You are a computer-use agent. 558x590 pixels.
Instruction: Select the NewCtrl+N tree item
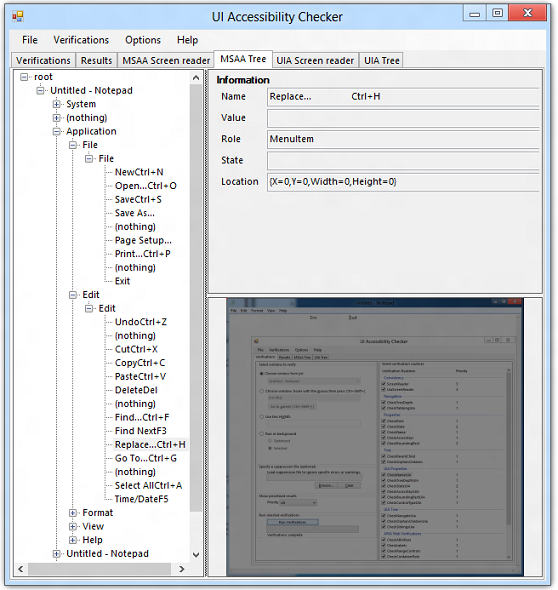point(139,172)
